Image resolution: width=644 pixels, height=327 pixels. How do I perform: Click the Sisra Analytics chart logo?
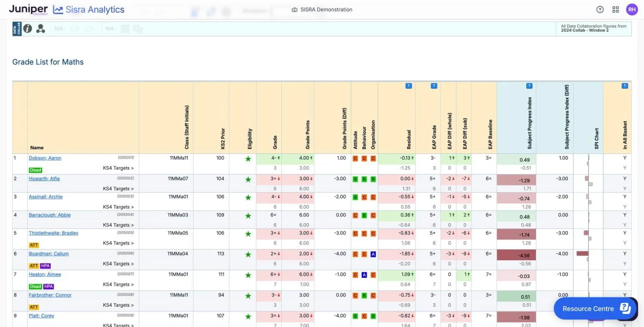point(58,10)
